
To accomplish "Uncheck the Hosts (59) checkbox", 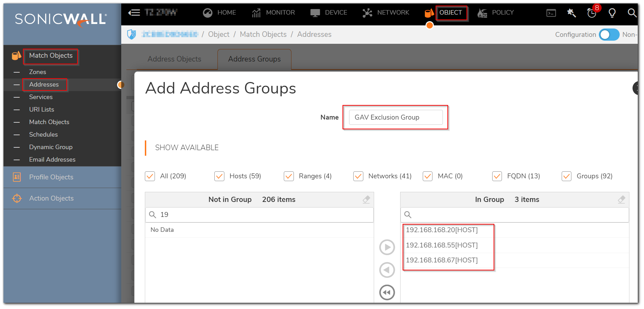I will [x=219, y=176].
